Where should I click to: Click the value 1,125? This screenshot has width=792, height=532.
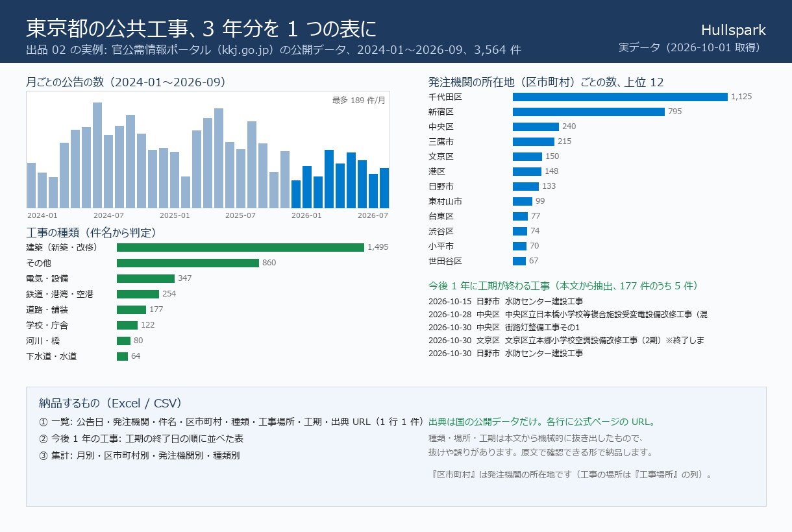tap(741, 97)
